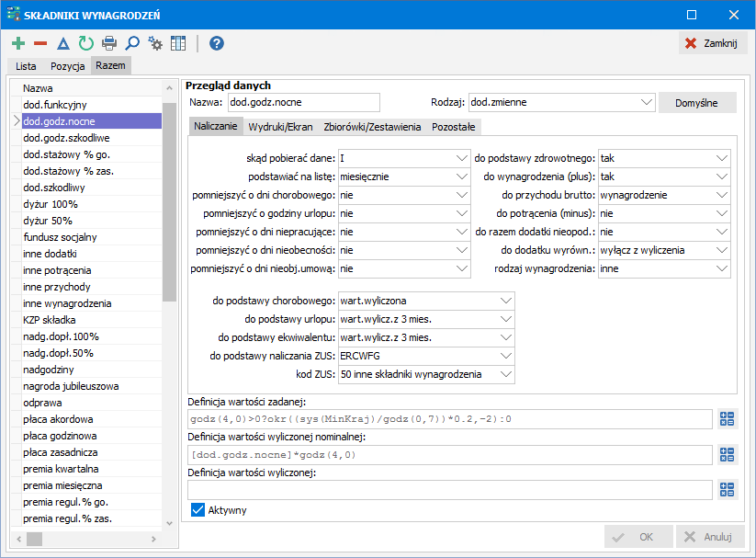Open do podstawy naliczania ZUS dropdown

click(x=506, y=356)
